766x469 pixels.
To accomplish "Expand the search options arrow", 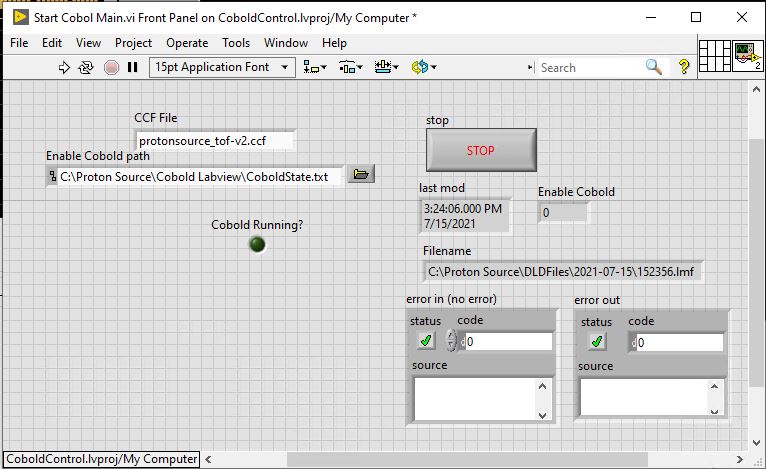I will (x=531, y=67).
